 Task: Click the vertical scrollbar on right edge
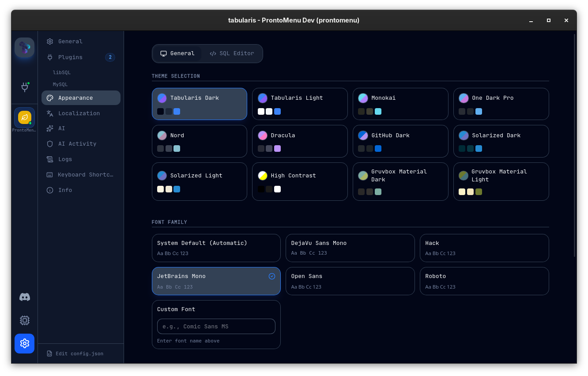click(574, 146)
